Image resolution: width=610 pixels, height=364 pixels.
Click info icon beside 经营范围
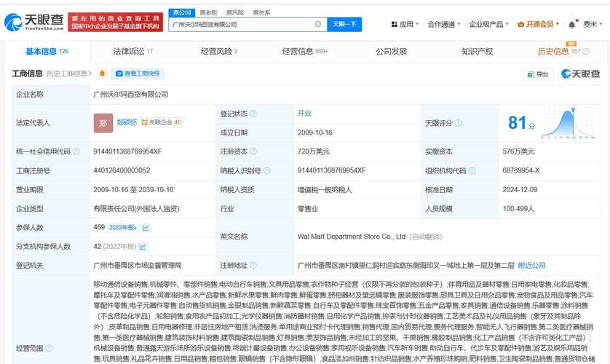tap(49, 348)
